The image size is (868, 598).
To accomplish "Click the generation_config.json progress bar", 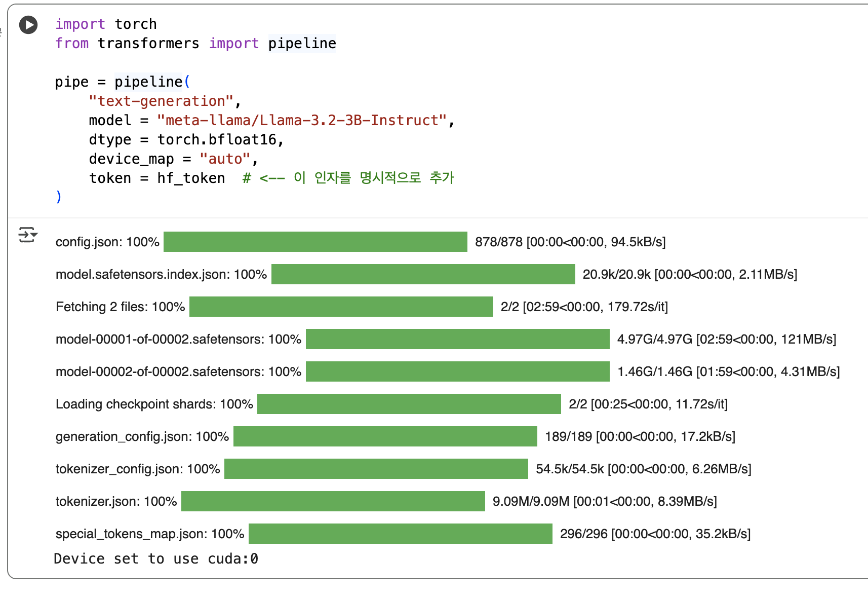I will (x=385, y=436).
